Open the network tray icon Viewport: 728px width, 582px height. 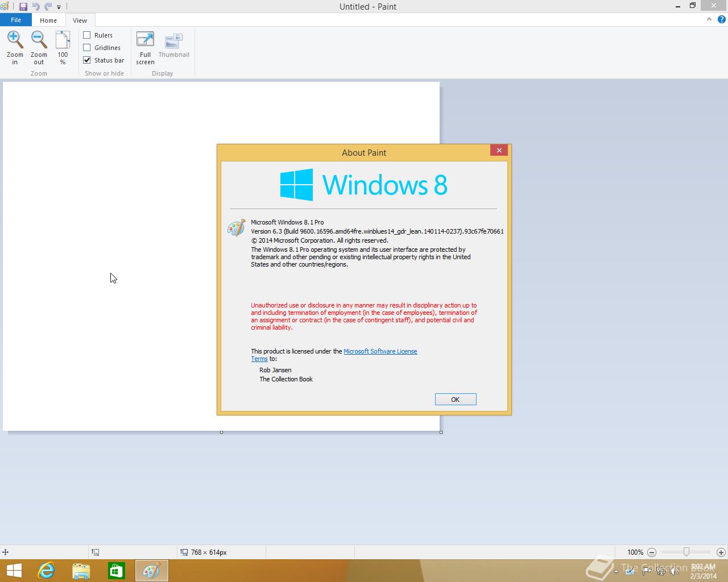coord(661,571)
